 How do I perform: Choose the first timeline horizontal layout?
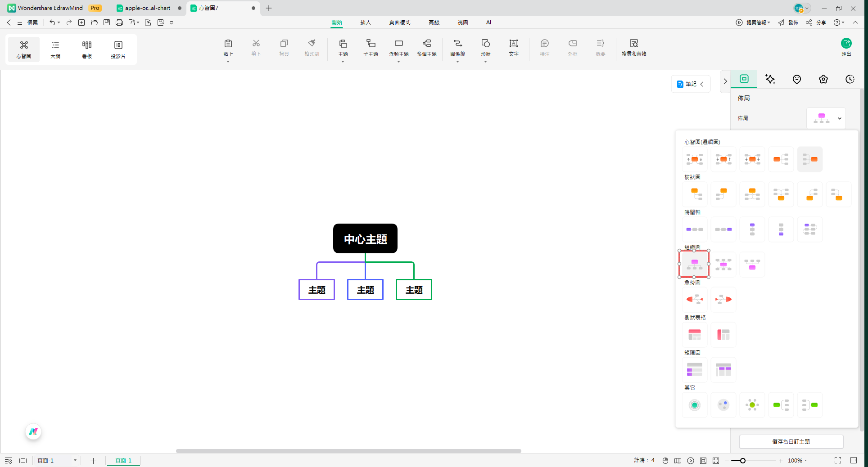click(x=694, y=229)
